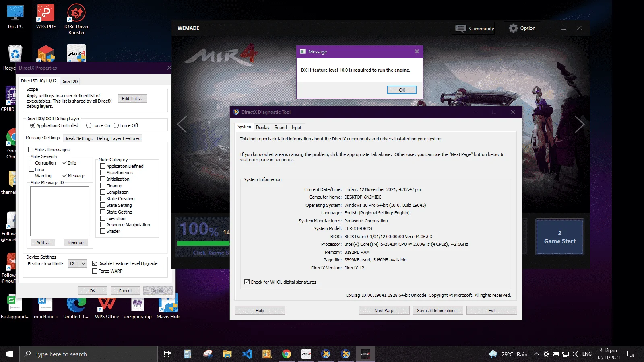Switch to the Break Settings tab
This screenshot has height=362, width=644.
point(78,138)
